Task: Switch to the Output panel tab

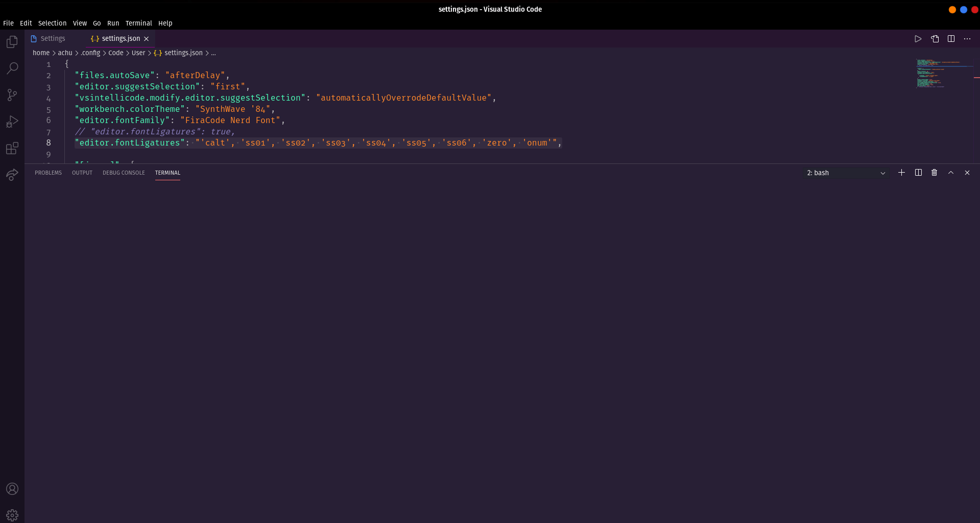Action: pos(82,173)
